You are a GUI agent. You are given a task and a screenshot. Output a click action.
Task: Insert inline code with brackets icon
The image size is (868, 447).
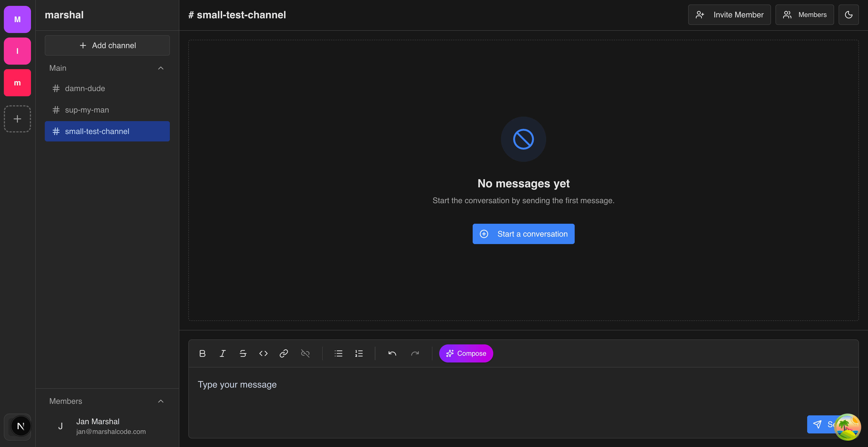click(263, 353)
